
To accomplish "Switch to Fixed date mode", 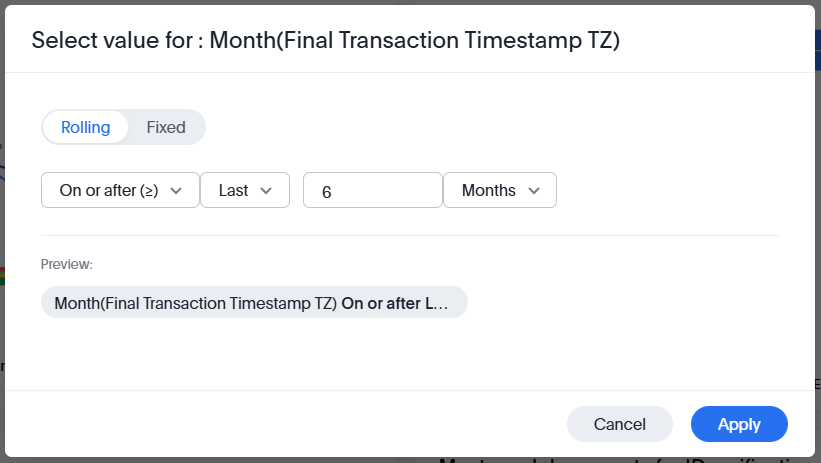I will [166, 127].
